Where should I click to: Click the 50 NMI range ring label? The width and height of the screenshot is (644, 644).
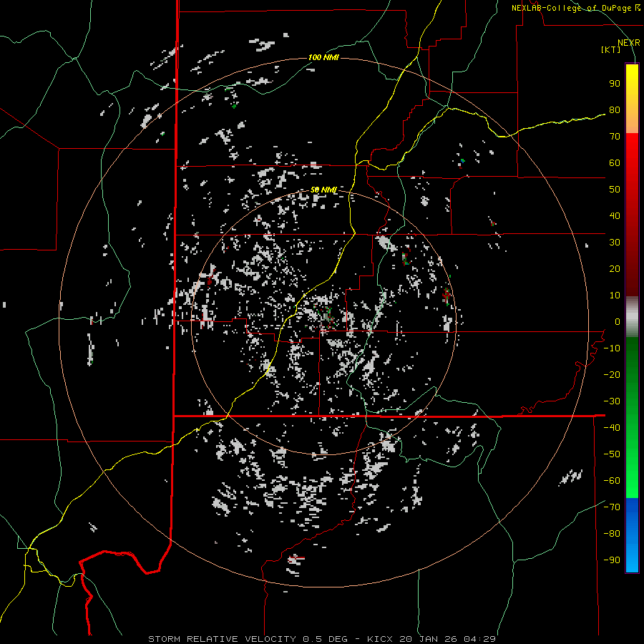tap(323, 190)
